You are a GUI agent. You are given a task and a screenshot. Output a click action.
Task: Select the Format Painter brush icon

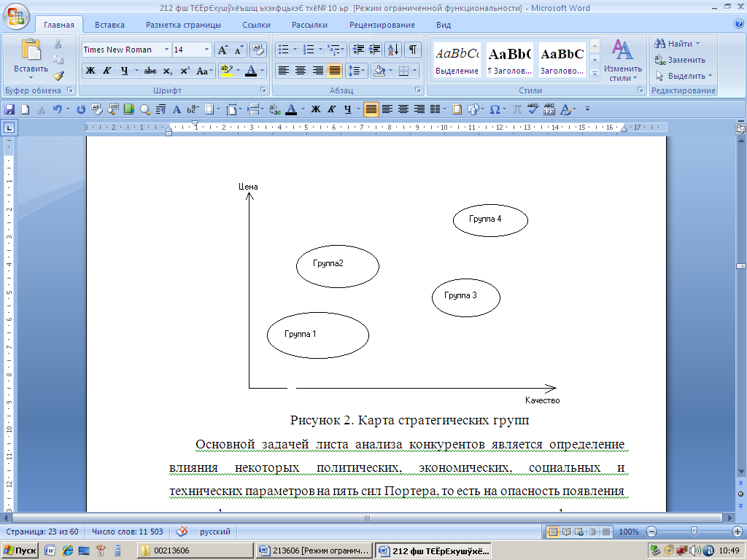coord(58,76)
